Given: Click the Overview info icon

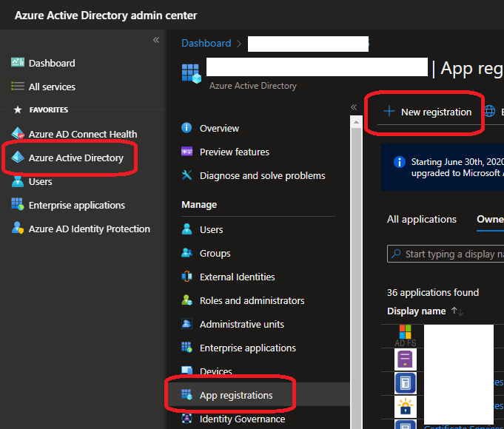Looking at the screenshot, I should (187, 128).
